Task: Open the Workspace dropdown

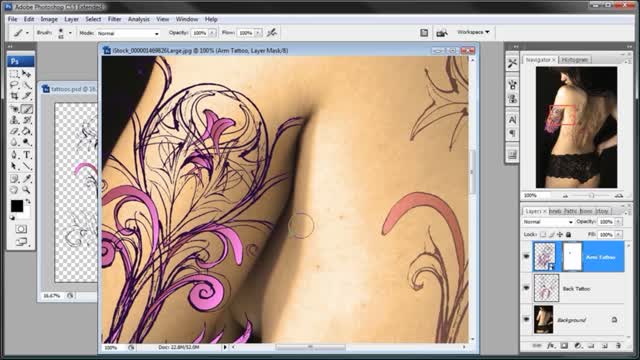Action: tap(473, 32)
